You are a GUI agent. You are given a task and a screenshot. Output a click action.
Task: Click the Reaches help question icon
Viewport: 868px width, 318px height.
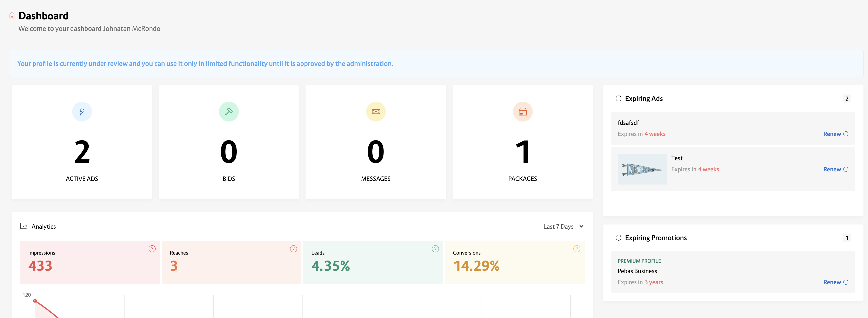click(x=293, y=249)
